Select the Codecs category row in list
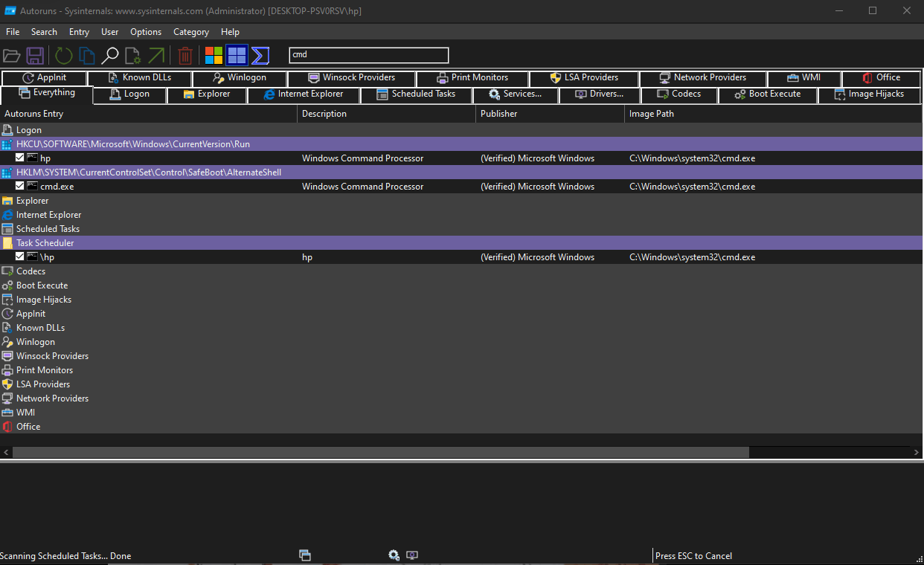 [x=461, y=271]
